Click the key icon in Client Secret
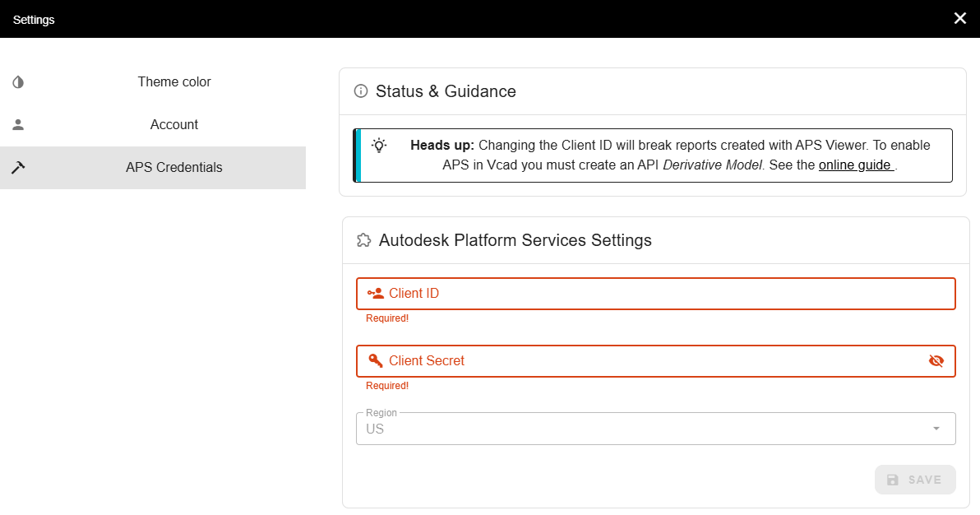The image size is (980, 515). point(376,361)
